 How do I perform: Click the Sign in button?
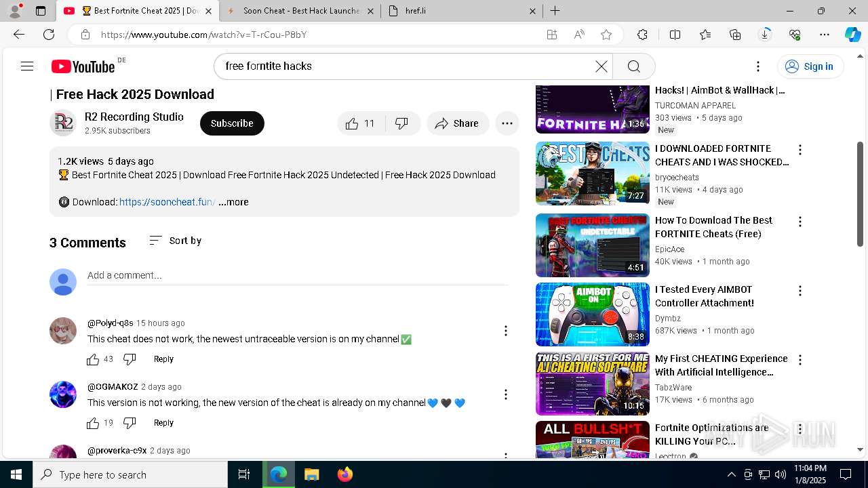810,66
